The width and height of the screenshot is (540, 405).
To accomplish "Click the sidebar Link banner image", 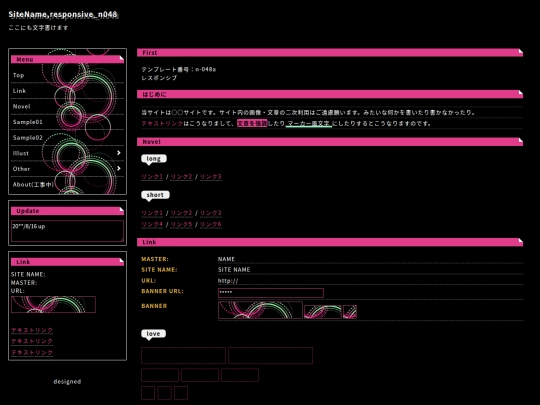I will click(53, 304).
